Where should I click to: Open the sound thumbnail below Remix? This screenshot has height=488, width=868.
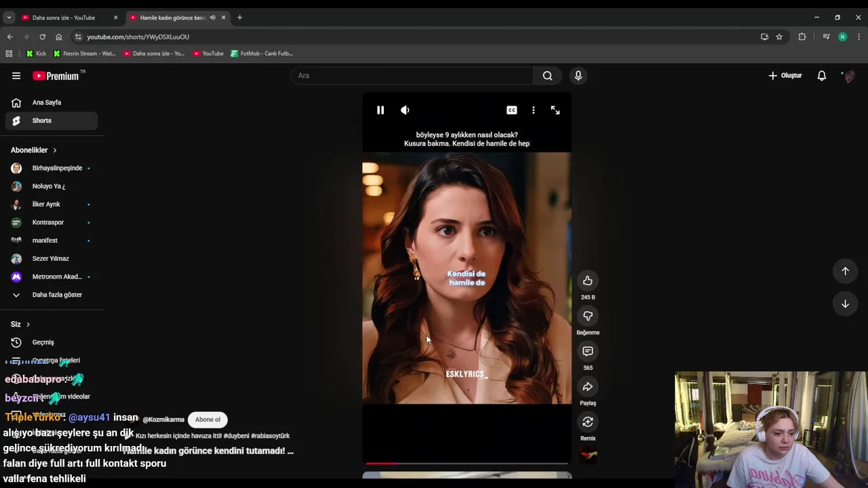[588, 456]
